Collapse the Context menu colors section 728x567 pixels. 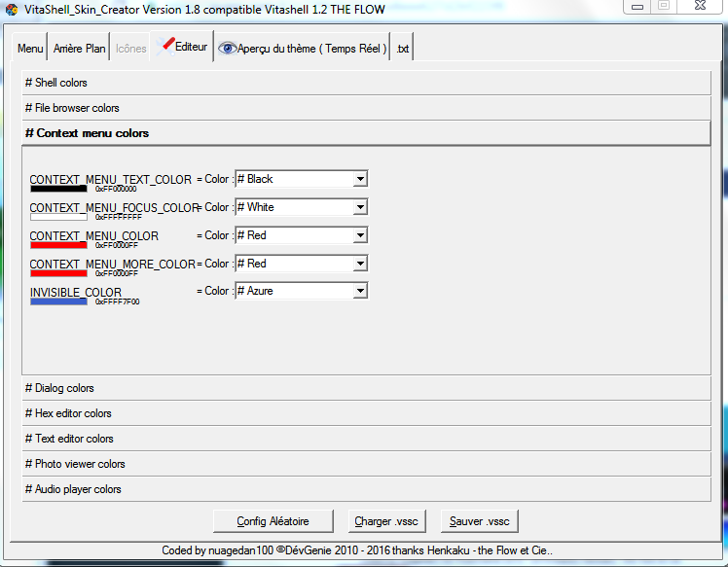[x=366, y=133]
